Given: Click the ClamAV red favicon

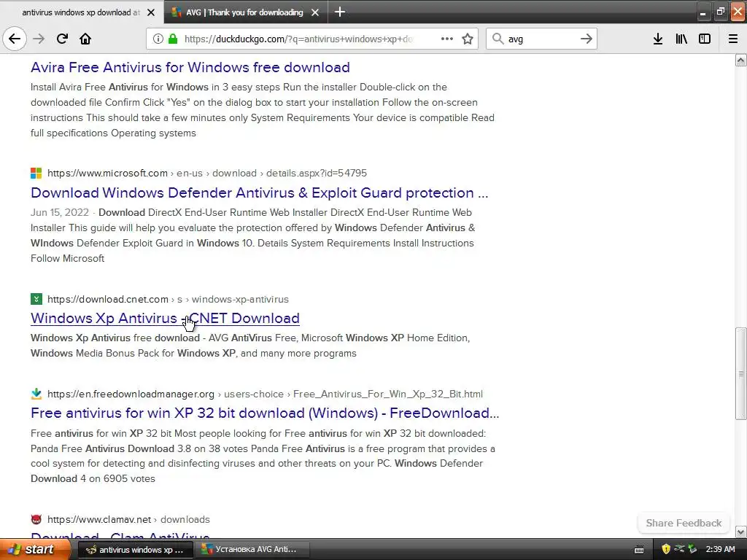Looking at the screenshot, I should (x=36, y=519).
